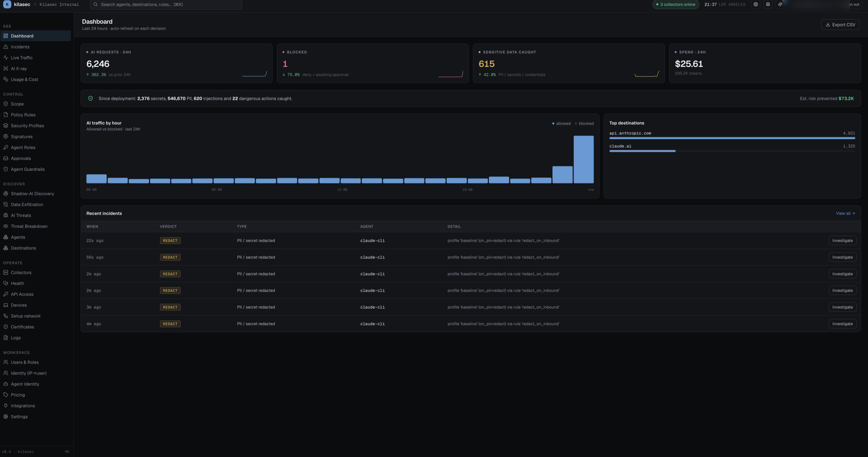Click the Agent Roles key icon
Screen dimensions: 868x457
click(x=6, y=147)
